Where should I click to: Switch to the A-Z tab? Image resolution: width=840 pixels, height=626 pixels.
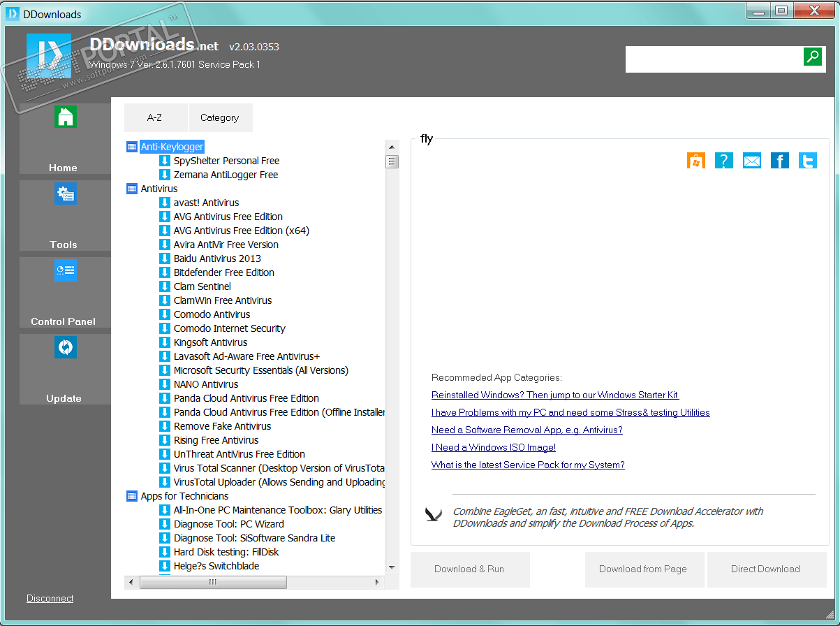point(156,117)
